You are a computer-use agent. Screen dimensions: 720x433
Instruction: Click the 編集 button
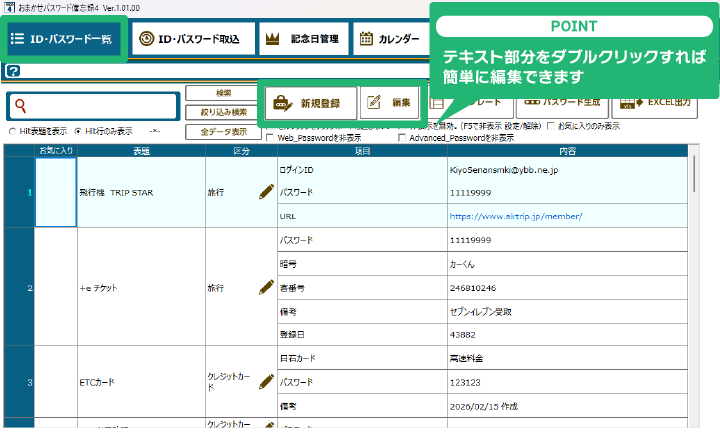(x=390, y=103)
